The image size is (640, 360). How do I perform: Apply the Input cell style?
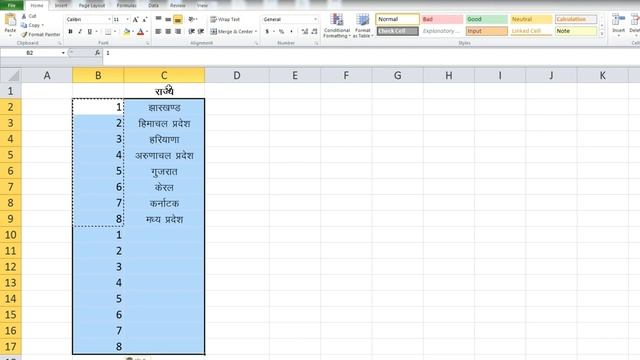[x=487, y=31]
